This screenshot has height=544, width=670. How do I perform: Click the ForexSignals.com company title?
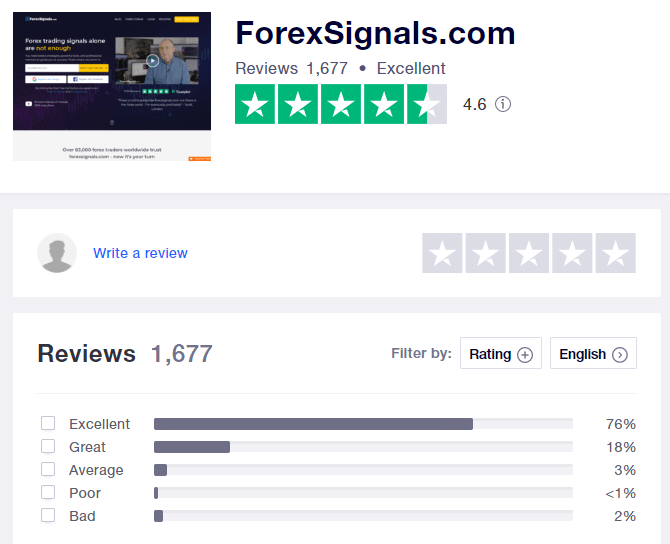(x=375, y=34)
